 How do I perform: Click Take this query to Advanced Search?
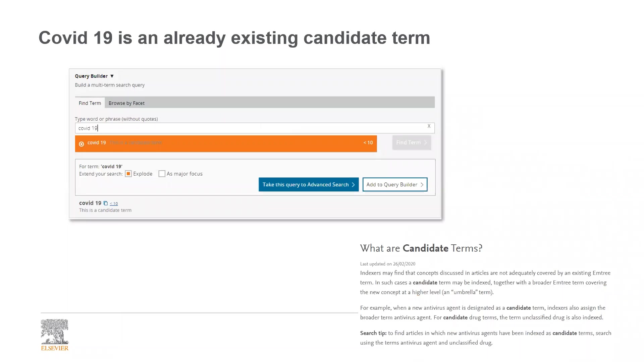point(309,184)
